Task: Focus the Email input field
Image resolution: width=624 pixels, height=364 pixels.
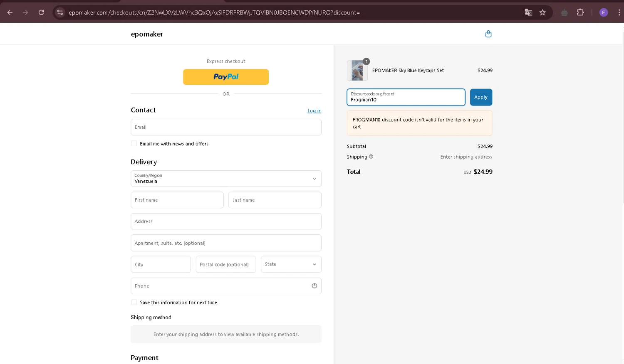Action: point(226,127)
